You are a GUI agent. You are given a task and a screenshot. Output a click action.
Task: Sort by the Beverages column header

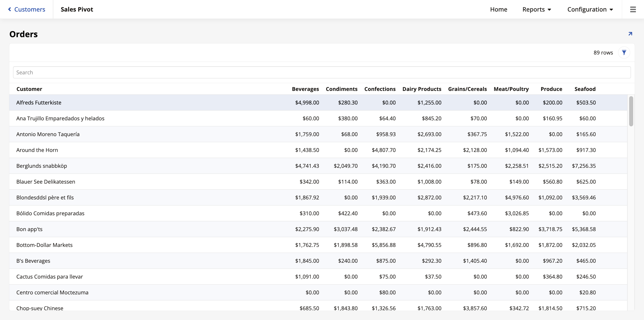pos(305,89)
